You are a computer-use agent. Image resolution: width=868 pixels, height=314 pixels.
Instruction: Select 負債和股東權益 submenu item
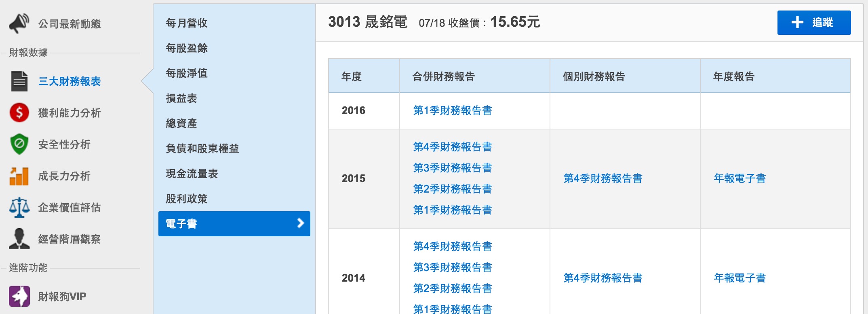[202, 149]
